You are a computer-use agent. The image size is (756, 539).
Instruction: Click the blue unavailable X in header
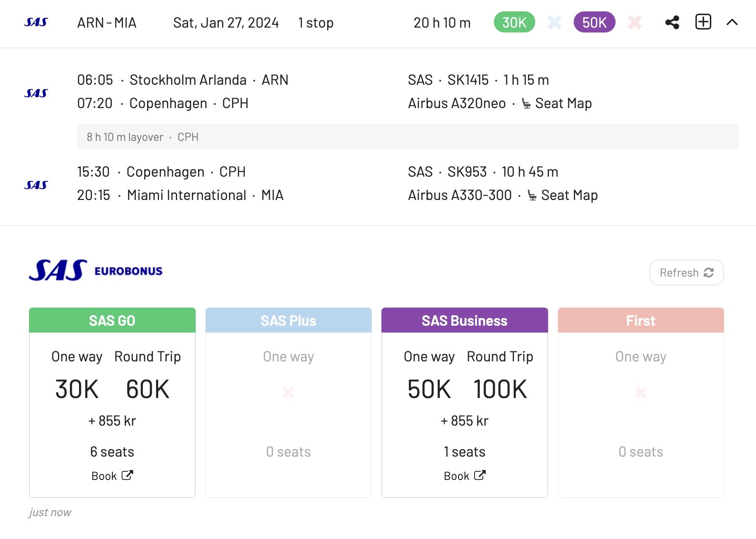coord(555,22)
